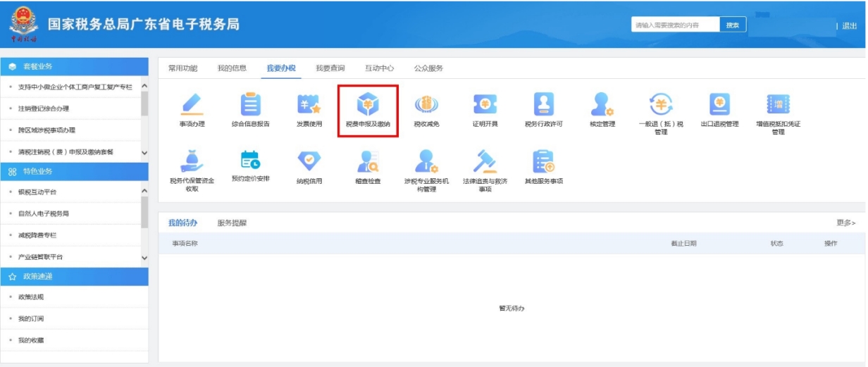This screenshot has width=868, height=367.
Task: Click the 预约定价安排 calendar icon
Action: [250, 161]
